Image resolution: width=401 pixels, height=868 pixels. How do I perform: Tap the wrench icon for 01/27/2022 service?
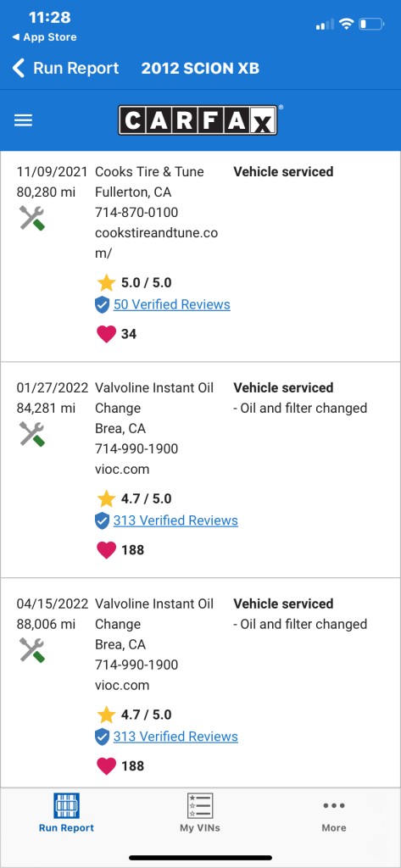[x=31, y=433]
